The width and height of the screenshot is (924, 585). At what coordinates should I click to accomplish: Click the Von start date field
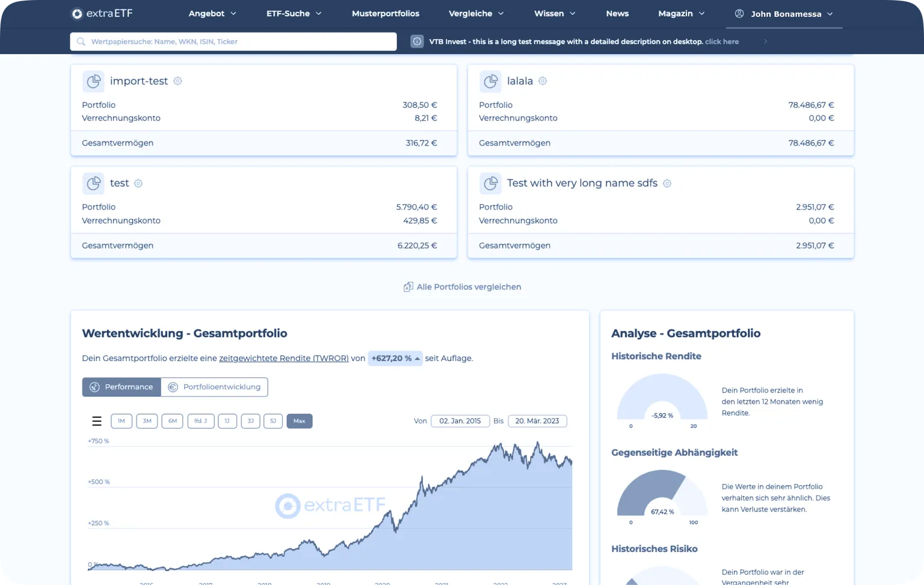460,421
